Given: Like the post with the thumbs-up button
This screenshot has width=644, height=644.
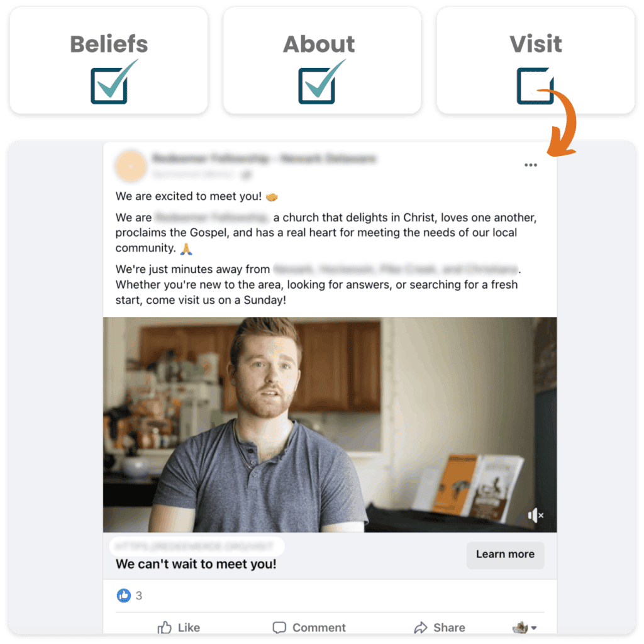Looking at the screenshot, I should coord(179,627).
